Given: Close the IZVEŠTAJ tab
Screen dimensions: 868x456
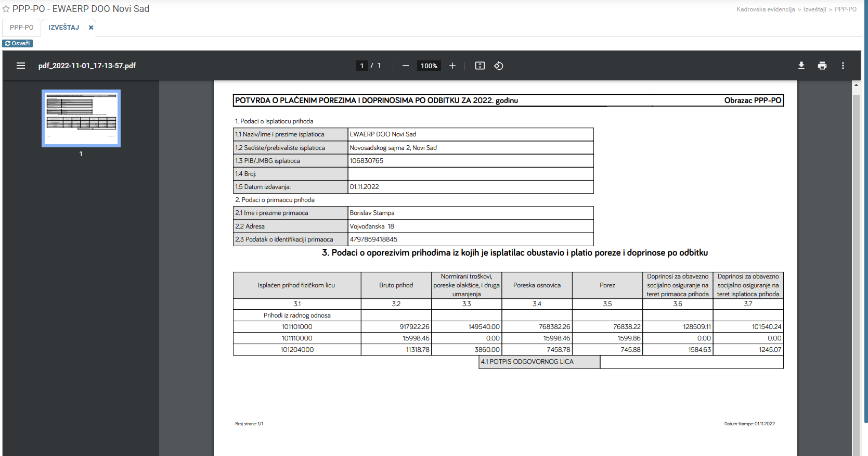Looking at the screenshot, I should pyautogui.click(x=91, y=28).
